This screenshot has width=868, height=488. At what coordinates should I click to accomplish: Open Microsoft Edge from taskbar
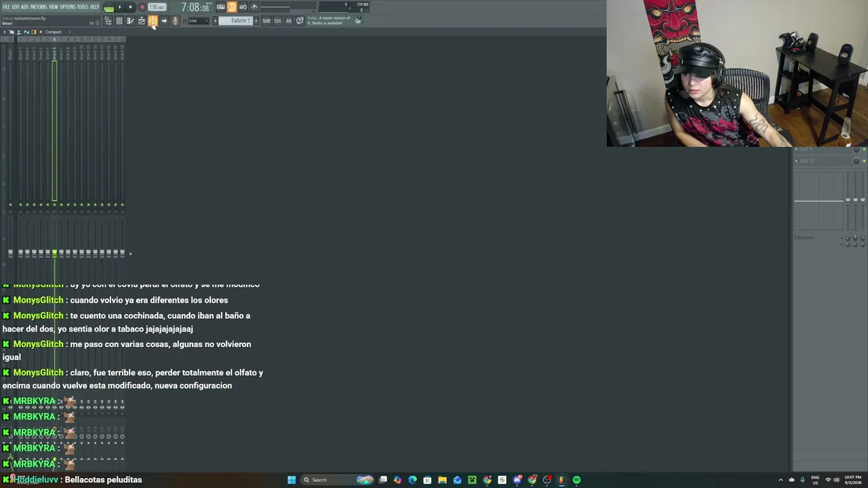412,480
